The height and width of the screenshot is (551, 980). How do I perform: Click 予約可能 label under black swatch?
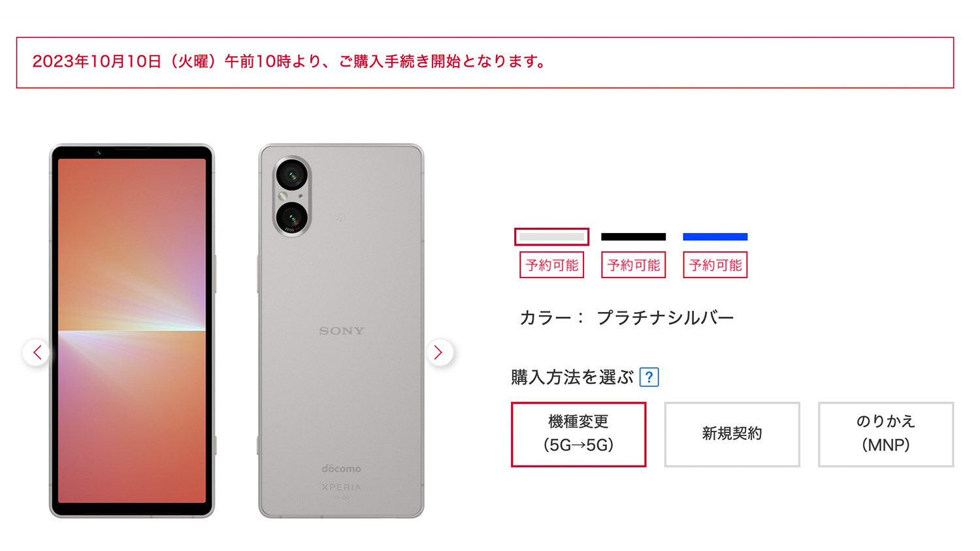[633, 265]
